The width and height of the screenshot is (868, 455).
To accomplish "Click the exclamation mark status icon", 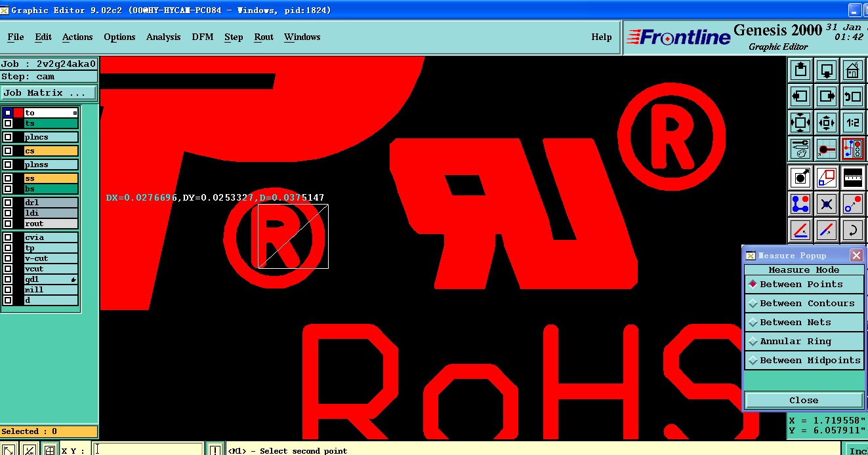I will coord(215,450).
